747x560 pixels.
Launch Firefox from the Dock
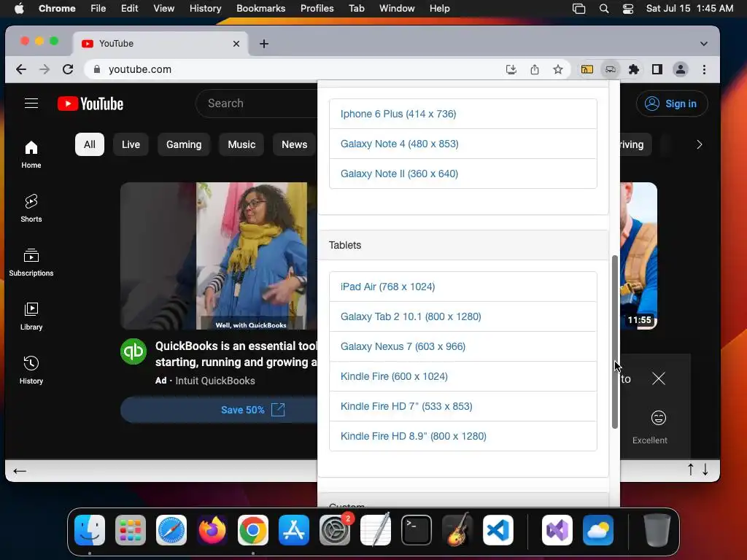[212, 530]
